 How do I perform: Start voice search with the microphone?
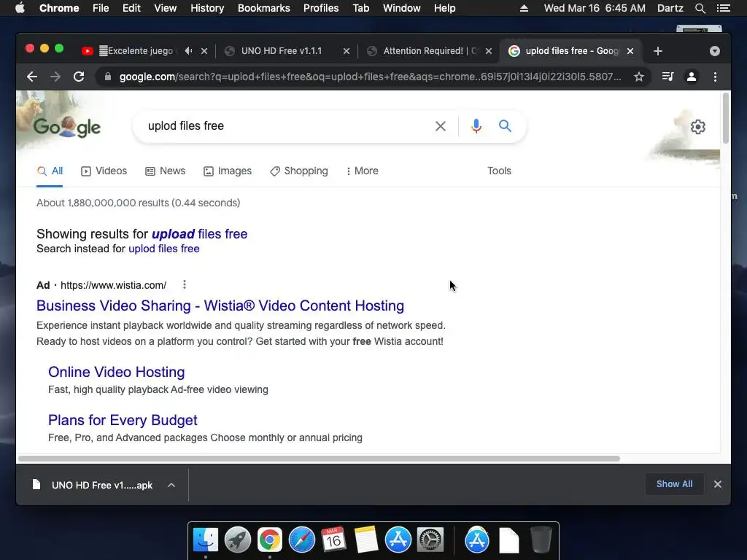click(476, 125)
